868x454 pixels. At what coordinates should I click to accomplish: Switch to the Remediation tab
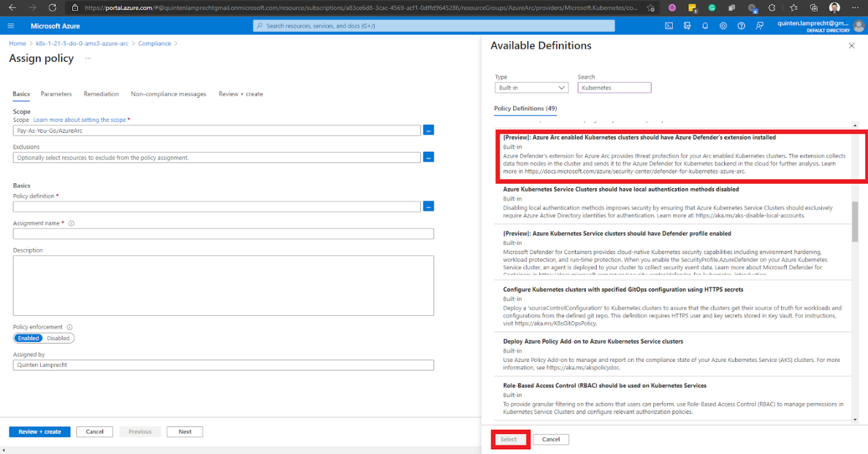[101, 94]
